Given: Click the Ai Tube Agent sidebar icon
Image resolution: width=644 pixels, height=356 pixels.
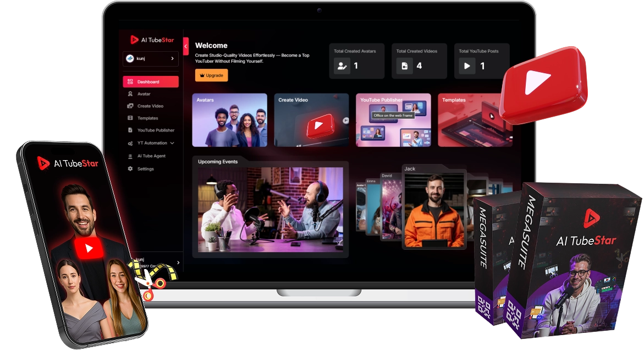Looking at the screenshot, I should pyautogui.click(x=130, y=156).
